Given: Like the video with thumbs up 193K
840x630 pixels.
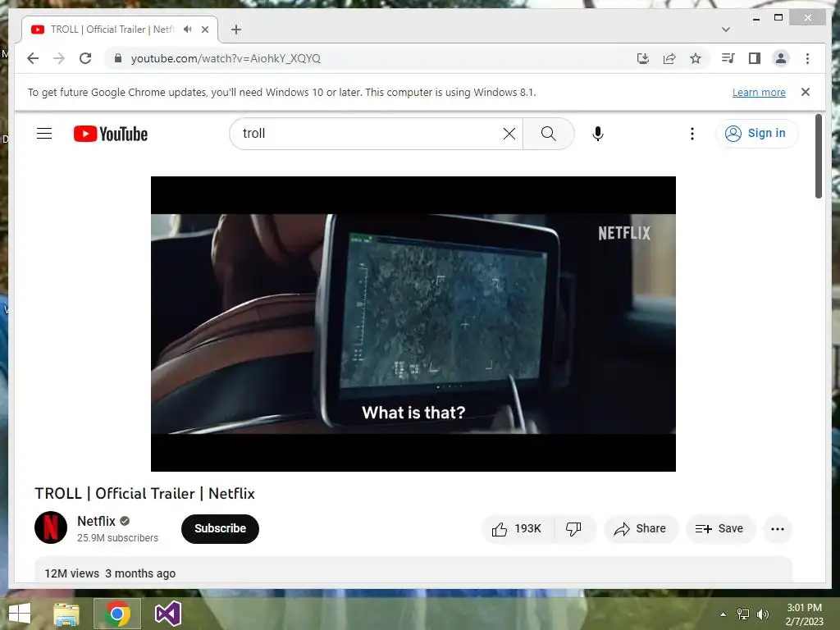Looking at the screenshot, I should click(x=517, y=529).
